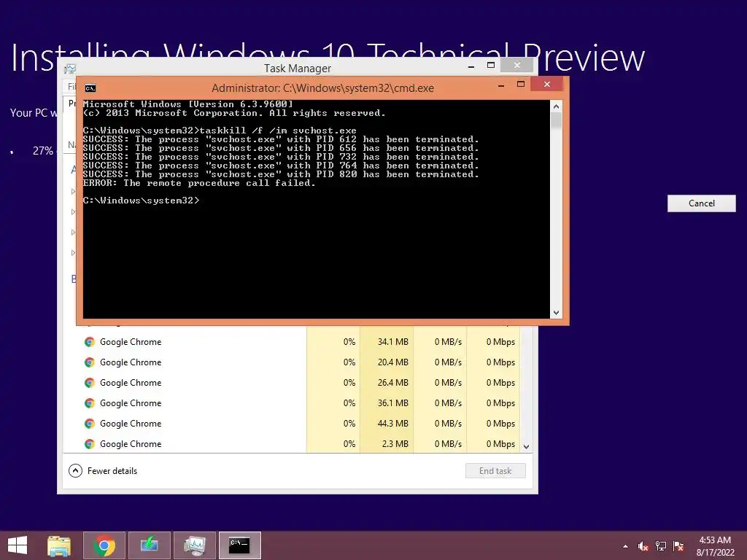Maximize the Task Manager window

click(x=491, y=65)
